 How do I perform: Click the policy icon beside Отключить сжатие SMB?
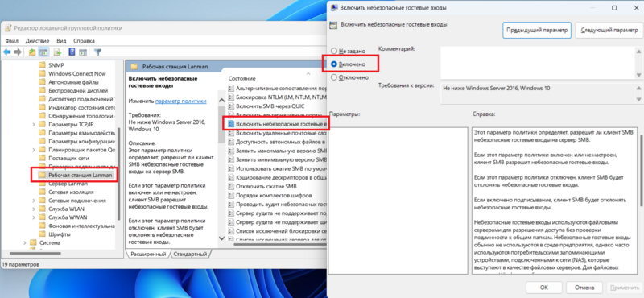(231, 186)
